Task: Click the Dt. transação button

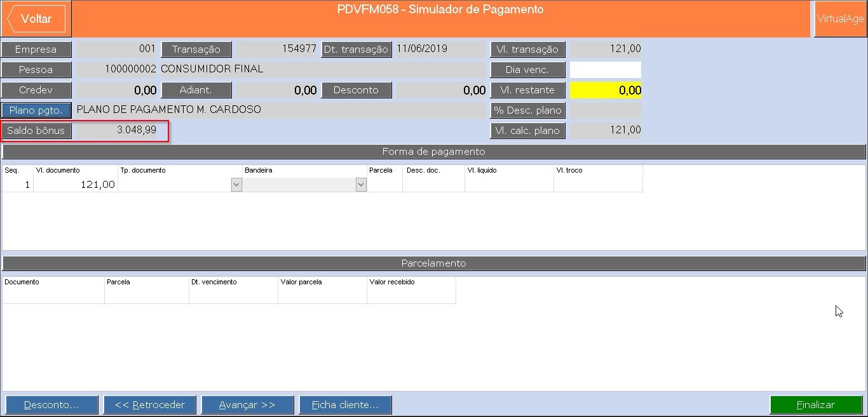Action: [356, 50]
